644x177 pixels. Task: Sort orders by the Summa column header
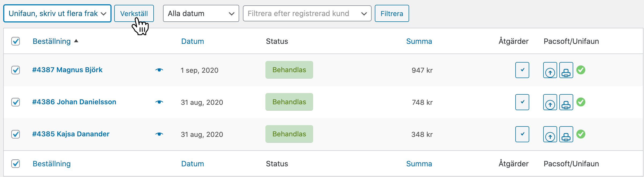[419, 41]
